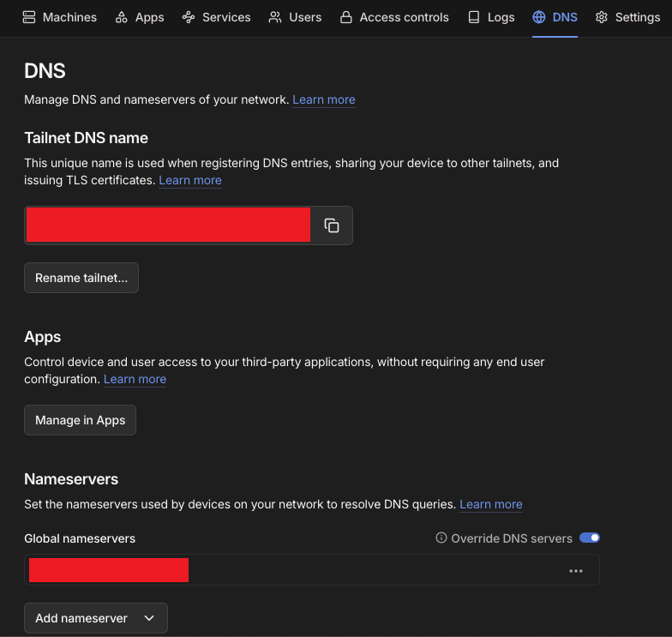Expand the Add nameserver dropdown
This screenshot has height=637, width=672.
tap(95, 618)
